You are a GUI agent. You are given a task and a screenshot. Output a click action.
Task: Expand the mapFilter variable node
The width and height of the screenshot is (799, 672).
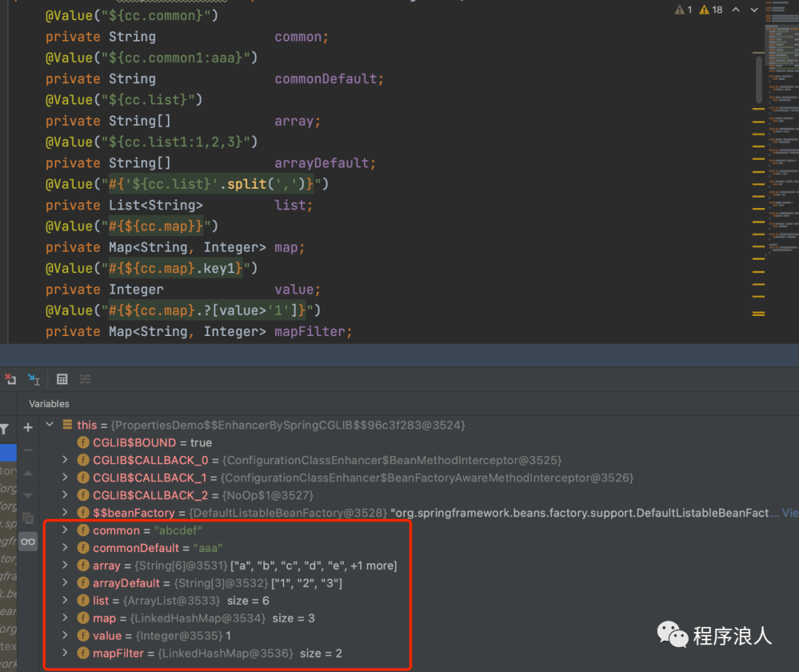[x=64, y=653]
